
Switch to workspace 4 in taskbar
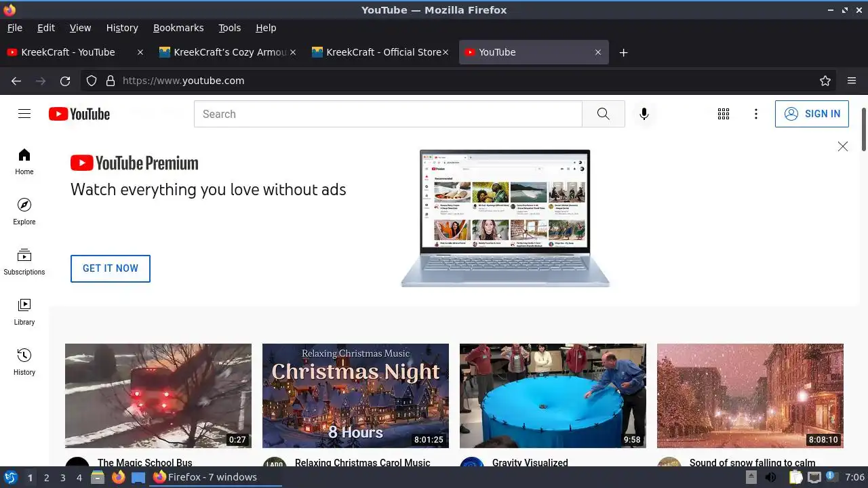[79, 477]
